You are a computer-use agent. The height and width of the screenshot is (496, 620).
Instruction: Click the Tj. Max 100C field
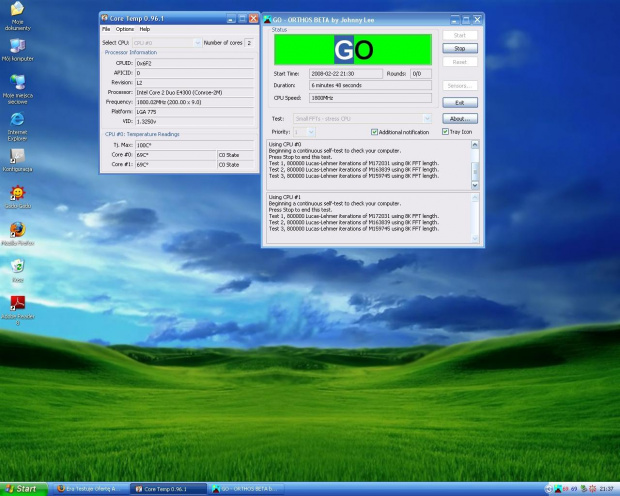(x=195, y=145)
